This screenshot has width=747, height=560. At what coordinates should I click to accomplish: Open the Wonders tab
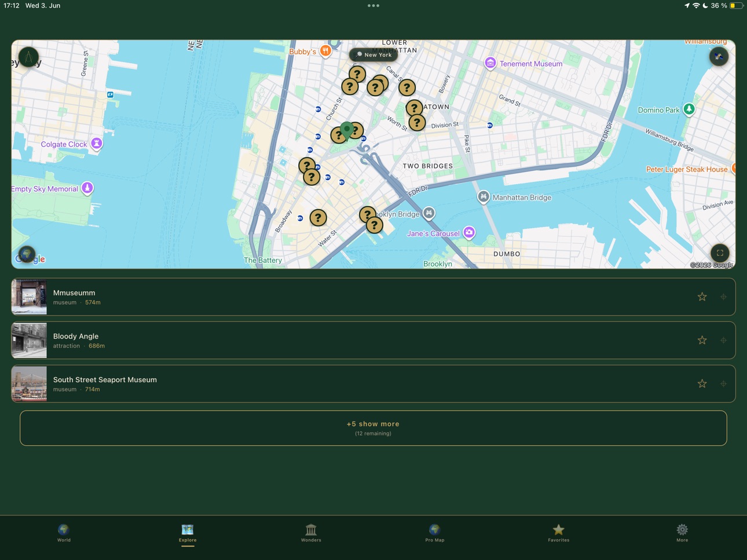[311, 533]
